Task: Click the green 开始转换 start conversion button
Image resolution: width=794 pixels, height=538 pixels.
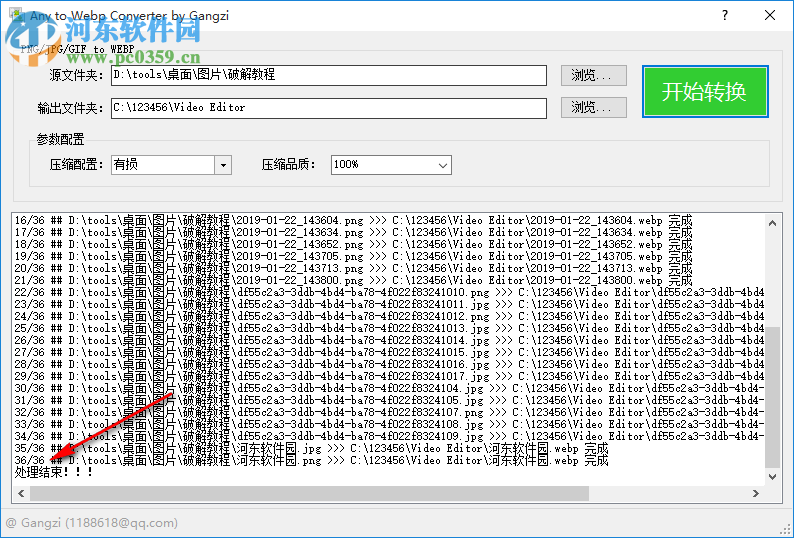Action: [x=705, y=92]
